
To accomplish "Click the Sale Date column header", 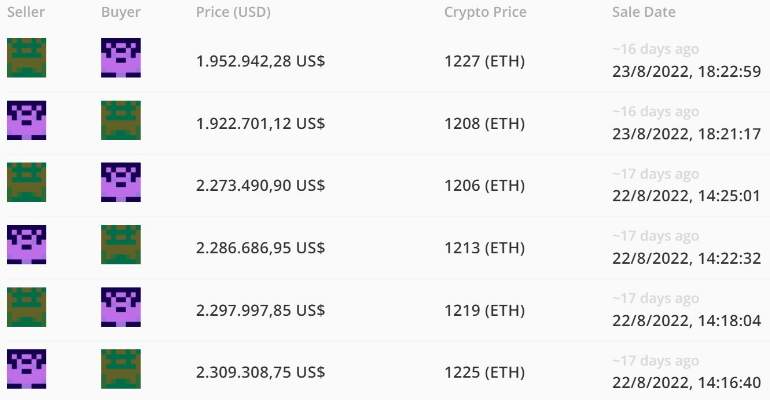I will coord(644,12).
